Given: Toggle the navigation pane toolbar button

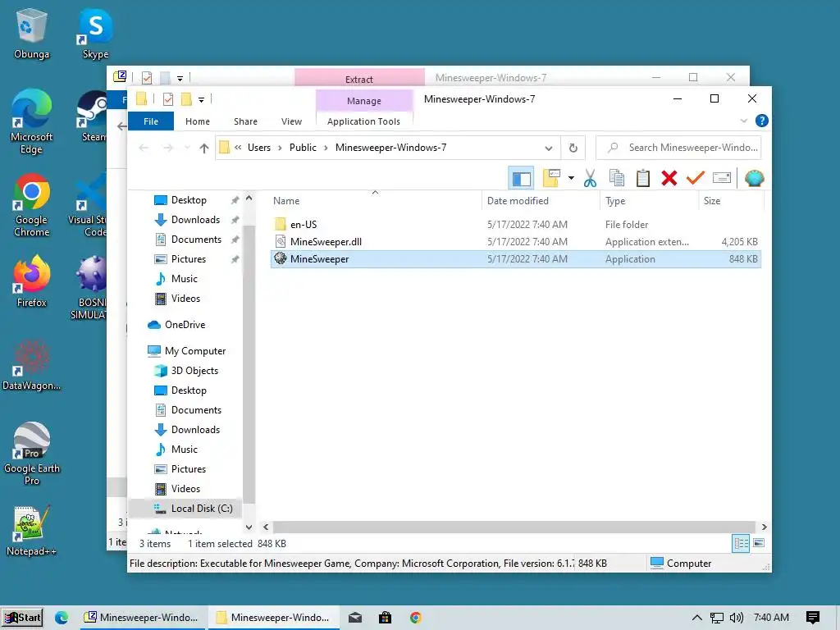Looking at the screenshot, I should (x=521, y=178).
